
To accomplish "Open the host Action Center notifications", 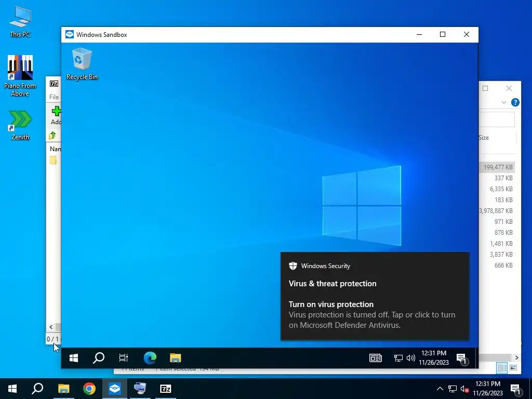I will click(x=516, y=390).
